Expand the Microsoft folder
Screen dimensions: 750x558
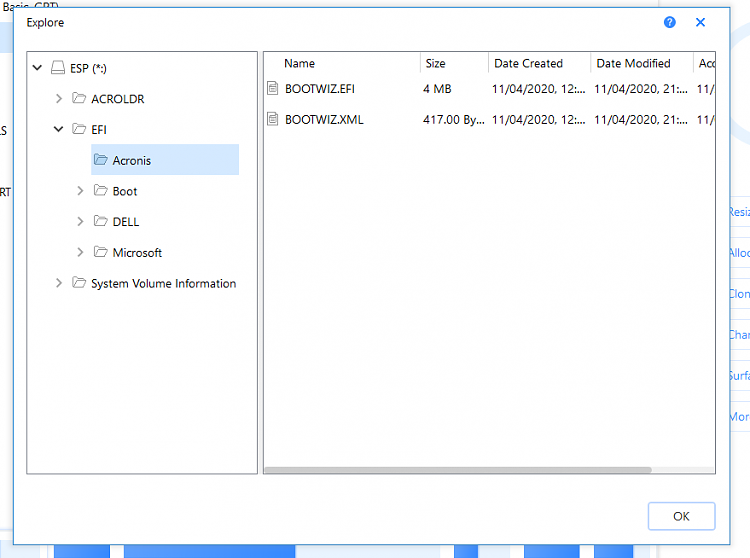(80, 252)
